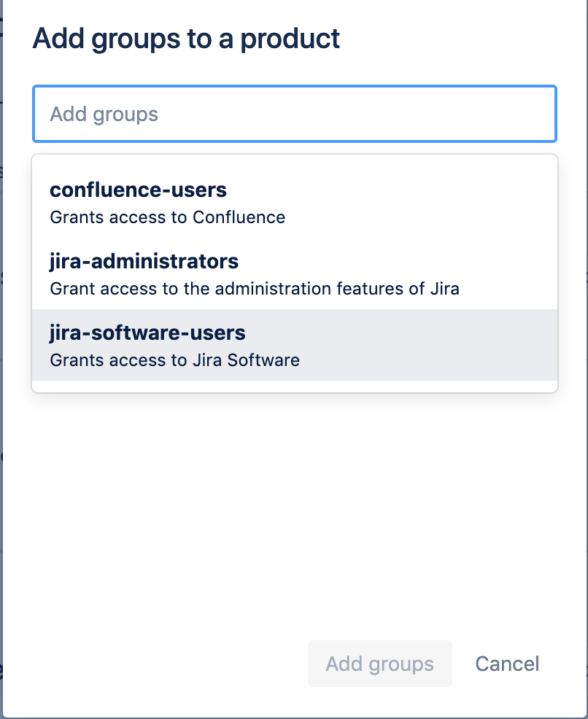The height and width of the screenshot is (719, 588).
Task: Click 'Grant access to the administration features of Jira' text
Action: [x=255, y=289]
